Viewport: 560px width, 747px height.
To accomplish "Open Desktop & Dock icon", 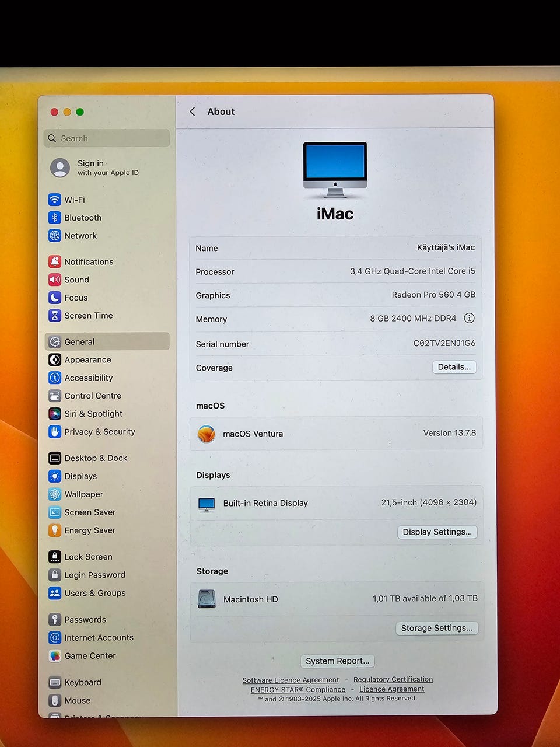I will (55, 458).
